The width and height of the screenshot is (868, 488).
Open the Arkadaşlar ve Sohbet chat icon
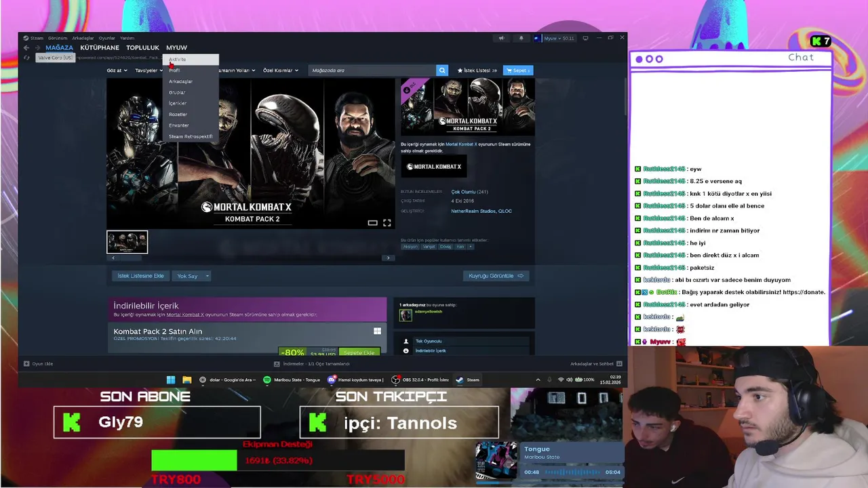pos(619,364)
